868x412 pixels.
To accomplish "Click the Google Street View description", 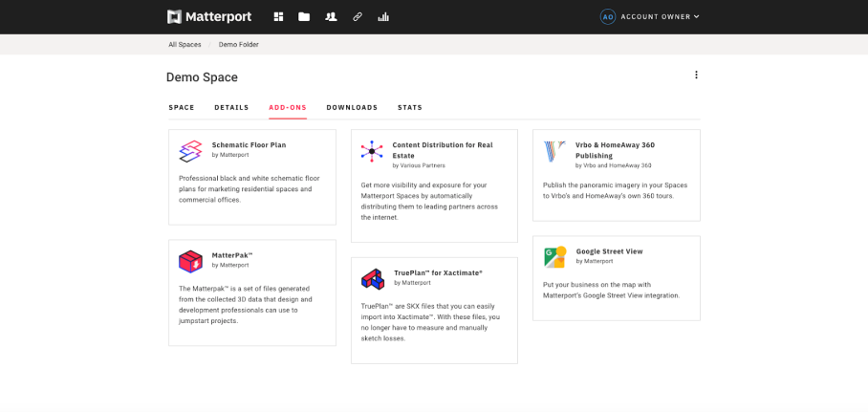I will pyautogui.click(x=612, y=291).
